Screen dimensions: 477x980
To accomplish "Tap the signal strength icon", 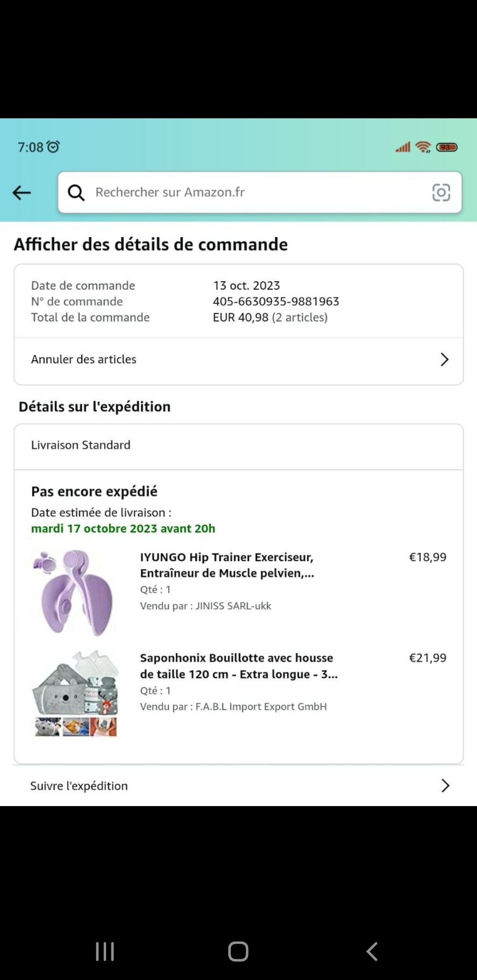I will (x=402, y=147).
